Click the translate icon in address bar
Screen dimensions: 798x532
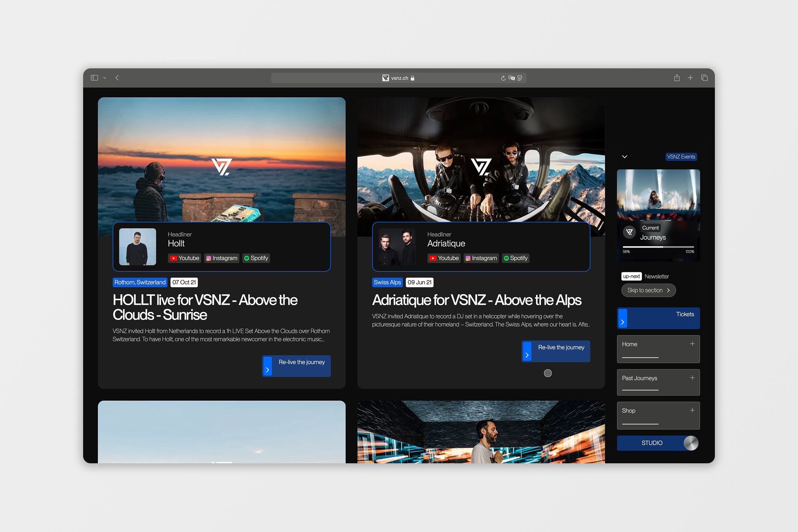[511, 78]
